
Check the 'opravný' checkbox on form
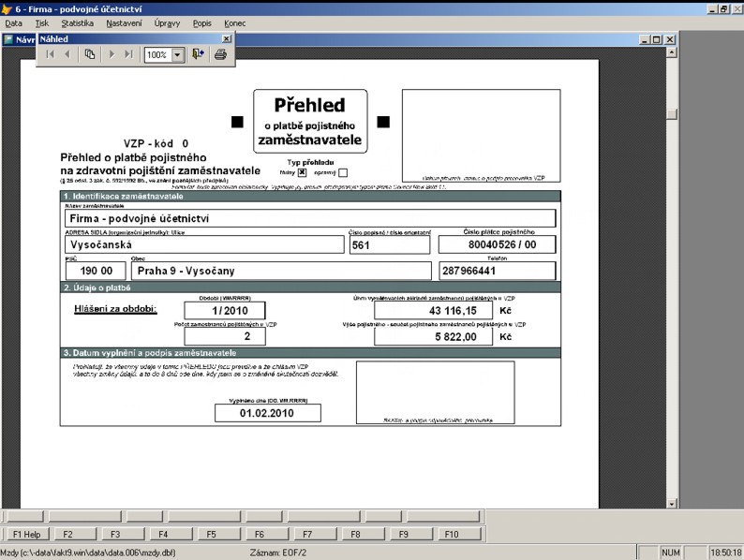coord(343,172)
